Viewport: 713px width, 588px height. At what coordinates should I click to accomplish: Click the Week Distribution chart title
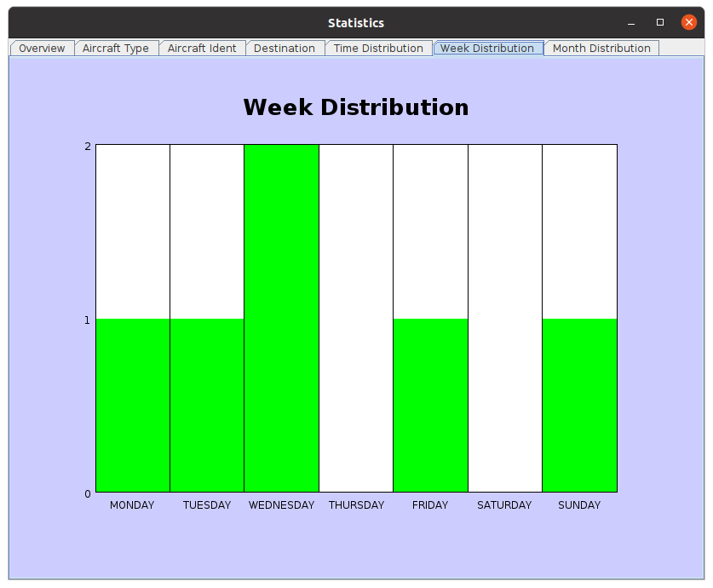[x=356, y=107]
